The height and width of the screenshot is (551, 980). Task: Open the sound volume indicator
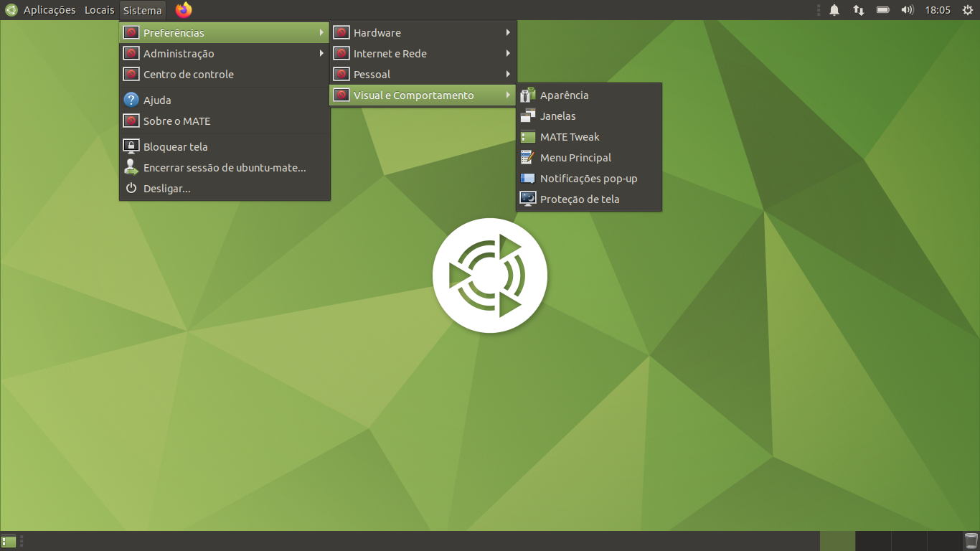[x=908, y=10]
